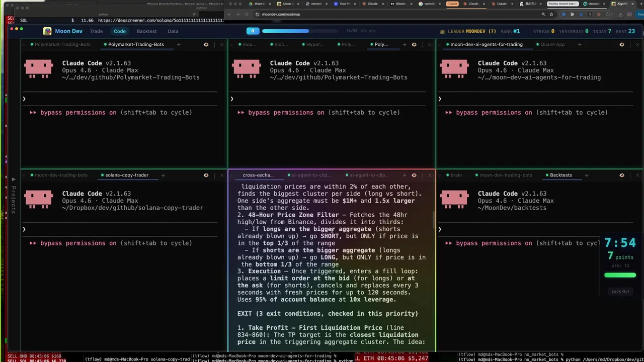Toggle eye icon in top-middle pane
Screen dimensions: 644x362
pyautogui.click(x=414, y=44)
